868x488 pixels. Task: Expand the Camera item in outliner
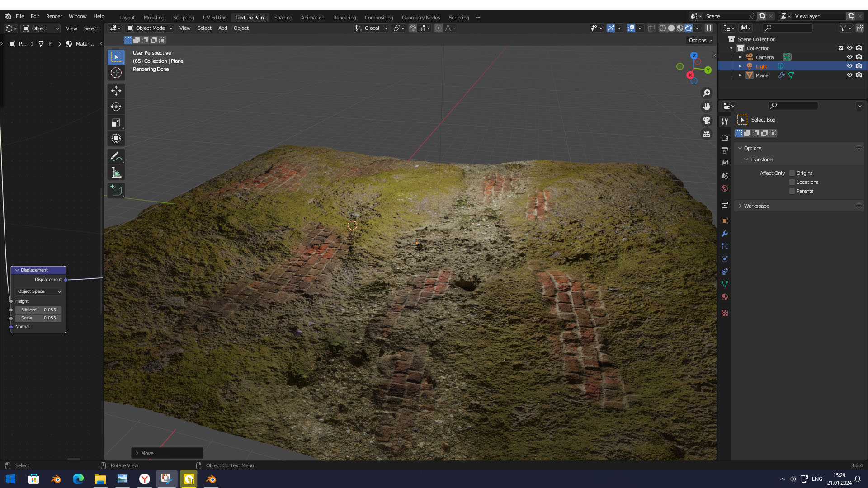pos(741,57)
